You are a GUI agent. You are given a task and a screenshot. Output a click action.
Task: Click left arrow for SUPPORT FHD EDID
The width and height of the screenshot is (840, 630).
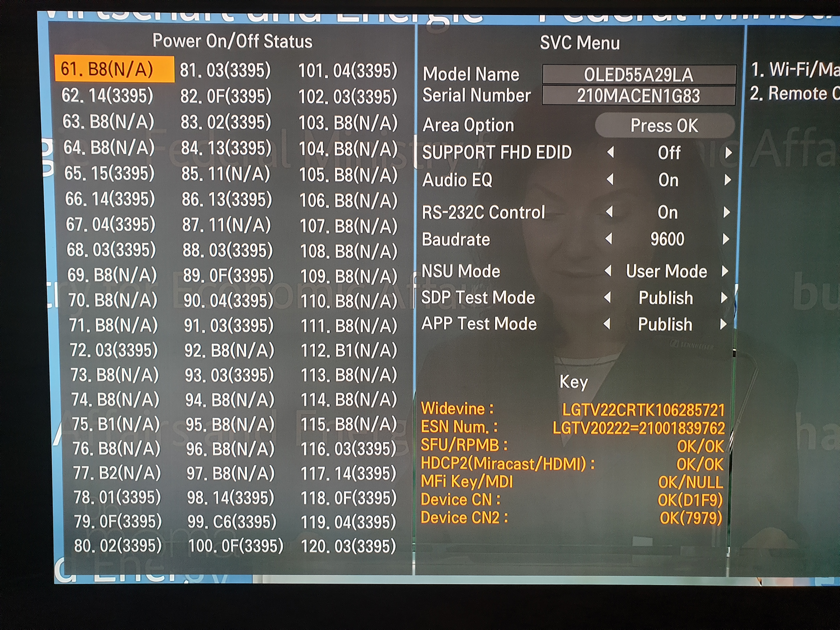click(610, 153)
